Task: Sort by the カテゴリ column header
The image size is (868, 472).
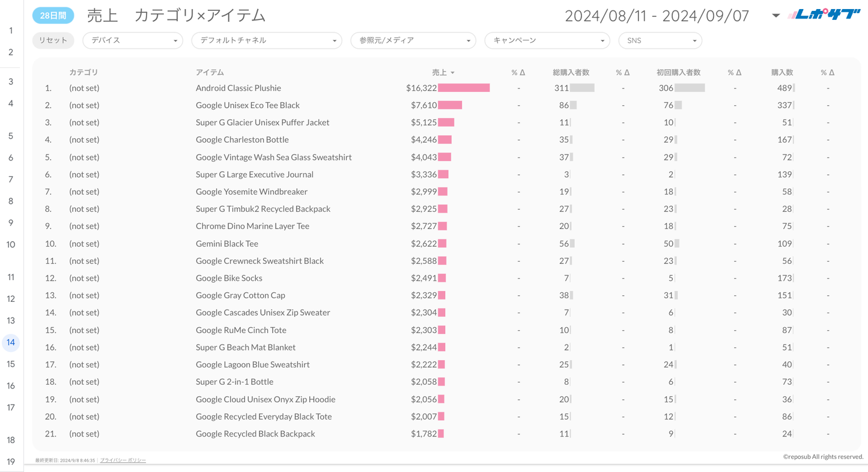Action: (x=83, y=72)
